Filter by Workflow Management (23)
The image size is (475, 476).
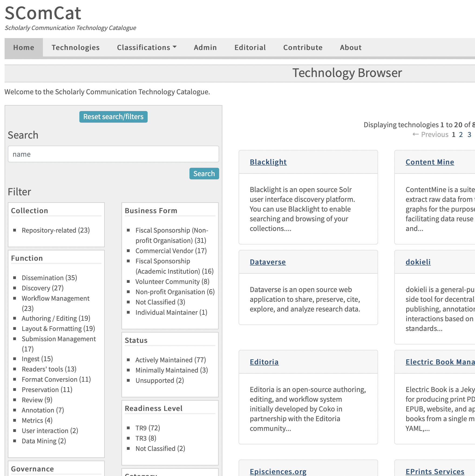[55, 303]
